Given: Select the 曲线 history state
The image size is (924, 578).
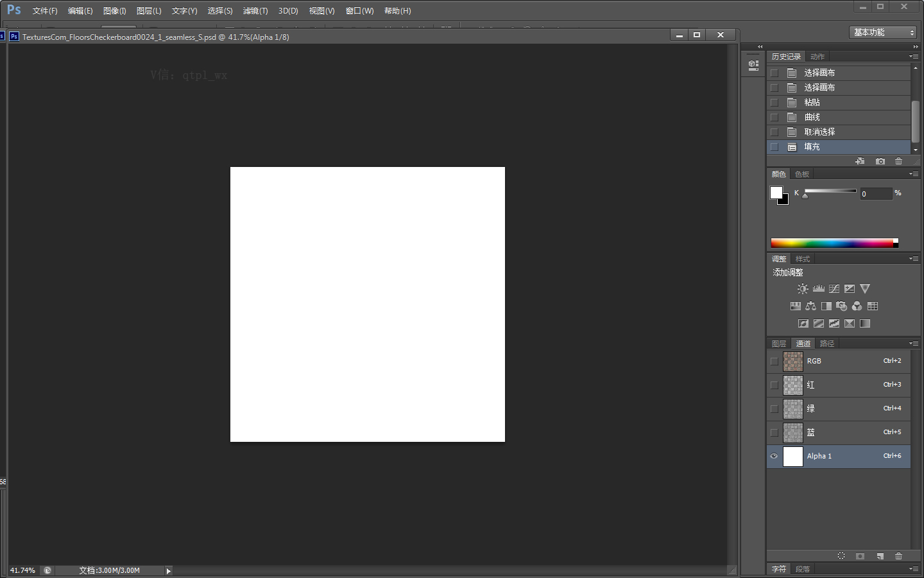Looking at the screenshot, I should click(x=839, y=118).
